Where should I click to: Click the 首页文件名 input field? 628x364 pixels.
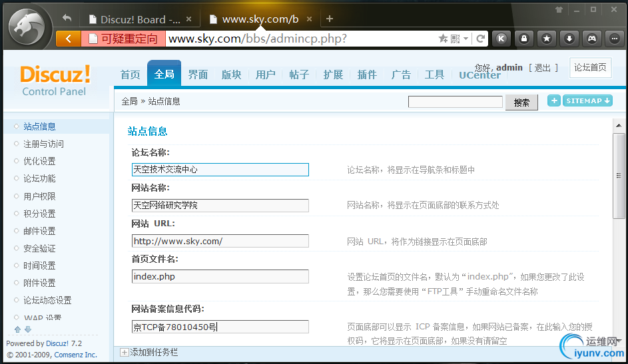pos(220,276)
